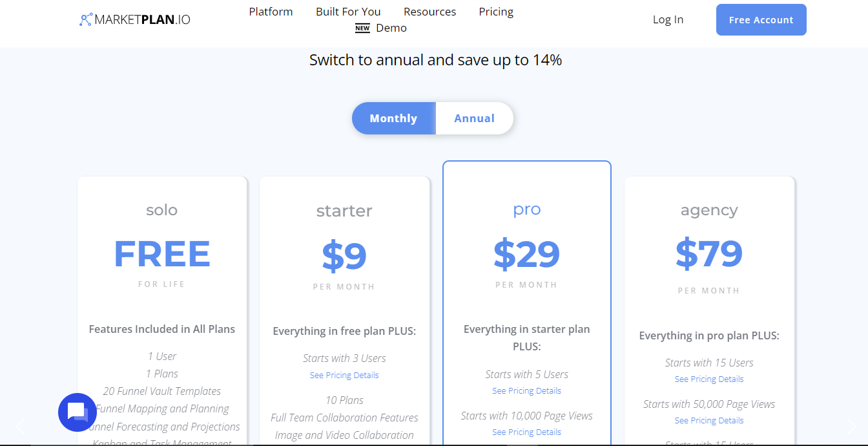Screen dimensions: 868x446
Task: Click the Log In link
Action: tap(668, 19)
